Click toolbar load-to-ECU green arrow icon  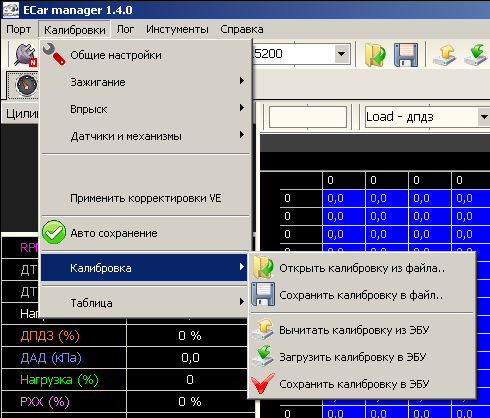tap(476, 55)
